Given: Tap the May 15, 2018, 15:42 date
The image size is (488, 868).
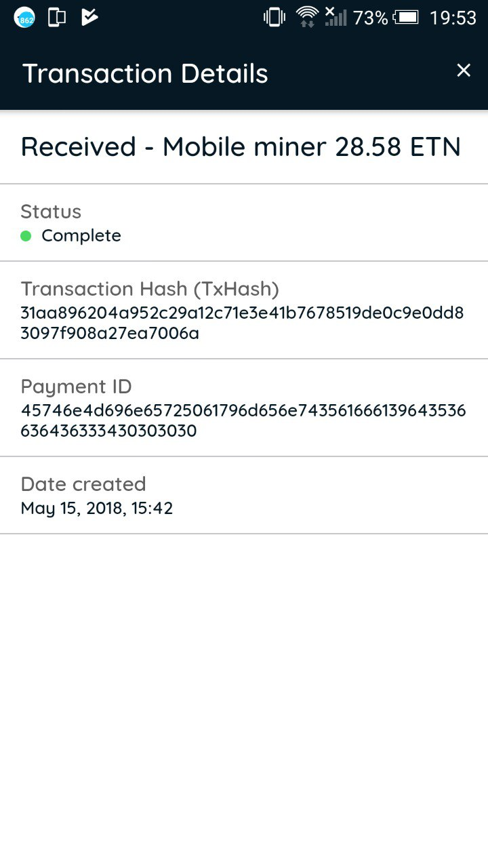Looking at the screenshot, I should point(97,508).
